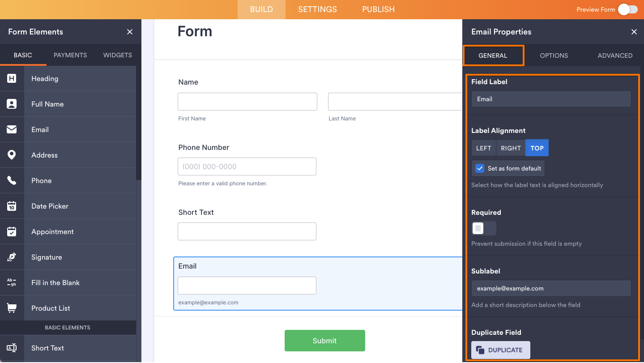Click the Fill in the Blank icon
The height and width of the screenshot is (363, 644).
(x=12, y=282)
